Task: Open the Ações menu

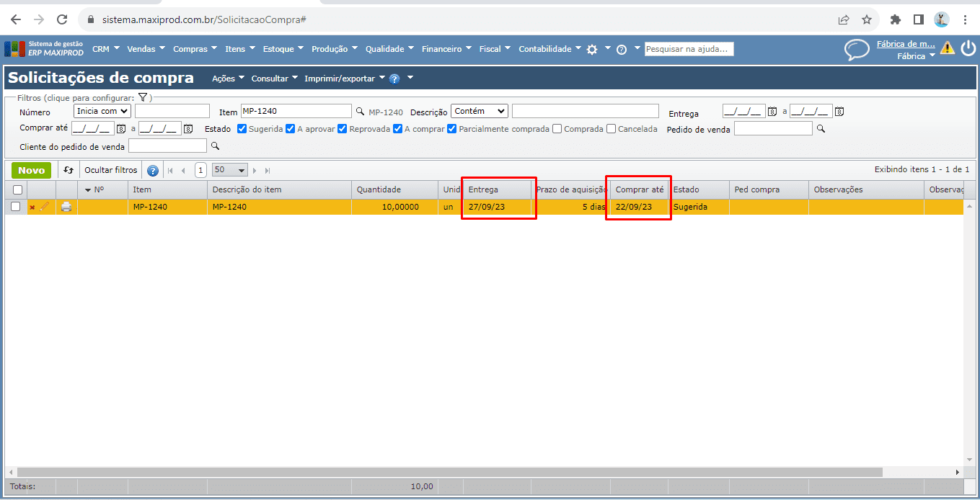Action: click(x=228, y=79)
